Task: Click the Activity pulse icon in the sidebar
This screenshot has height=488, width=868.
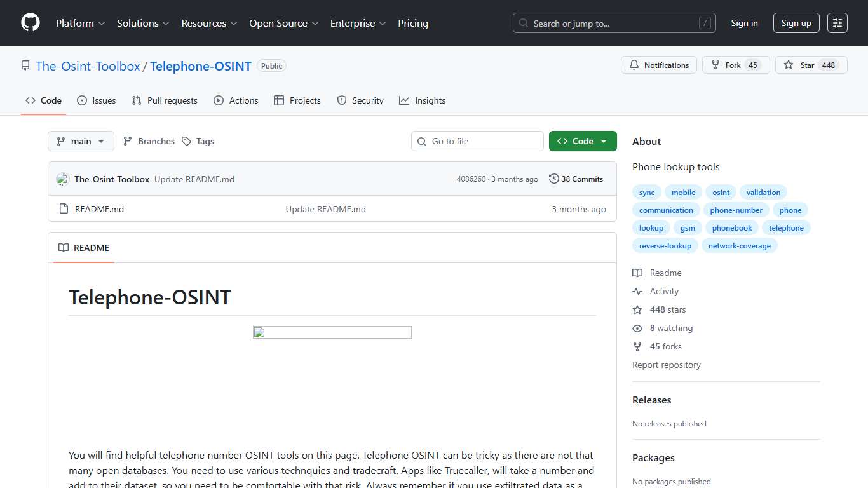Action: [x=637, y=291]
